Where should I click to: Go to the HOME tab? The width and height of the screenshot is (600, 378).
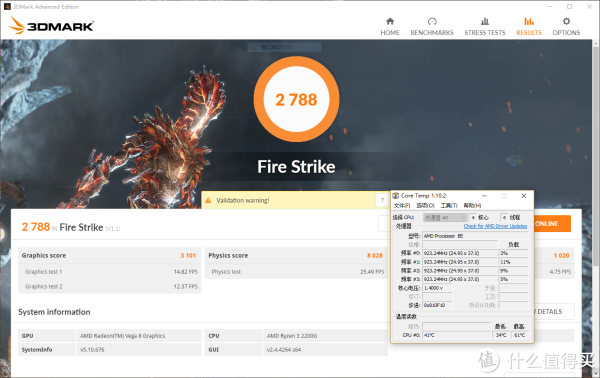tap(390, 26)
